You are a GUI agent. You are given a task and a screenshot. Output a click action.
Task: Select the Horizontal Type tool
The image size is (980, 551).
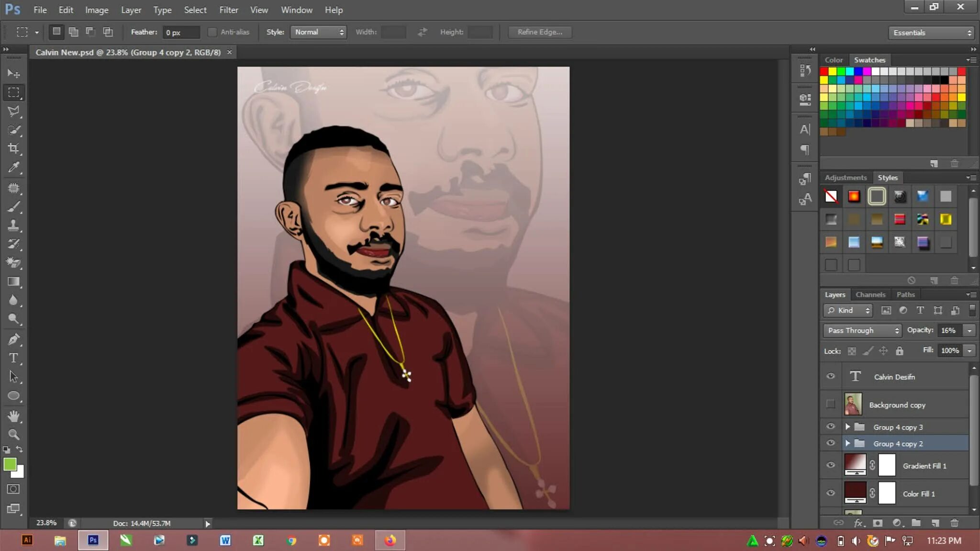point(13,358)
